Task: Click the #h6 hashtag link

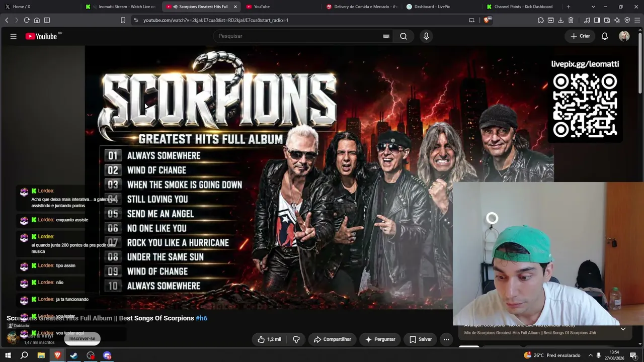Action: pyautogui.click(x=201, y=318)
